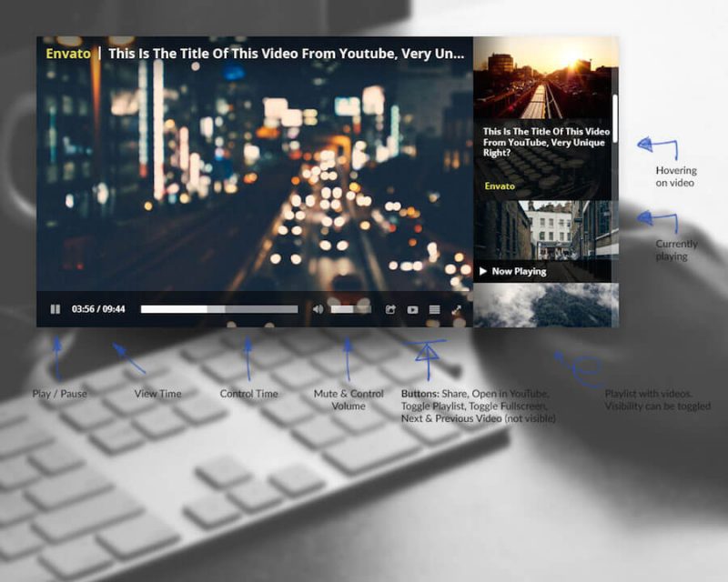This screenshot has height=582, width=728.
Task: Click the 03:56 / 09:44 time display
Action: 98,309
